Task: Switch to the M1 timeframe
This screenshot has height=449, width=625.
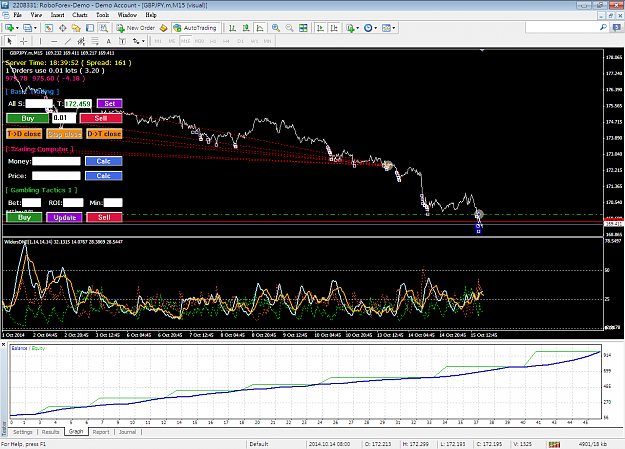Action: tap(158, 41)
